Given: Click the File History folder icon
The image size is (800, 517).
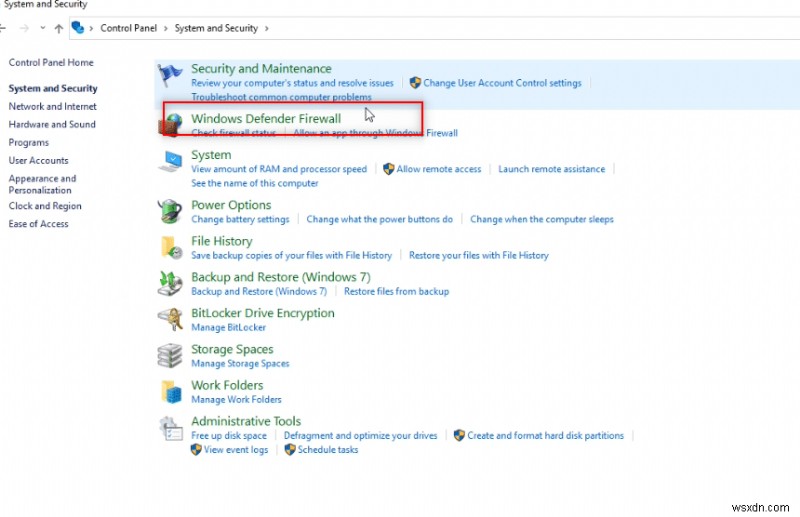Looking at the screenshot, I should [x=171, y=247].
